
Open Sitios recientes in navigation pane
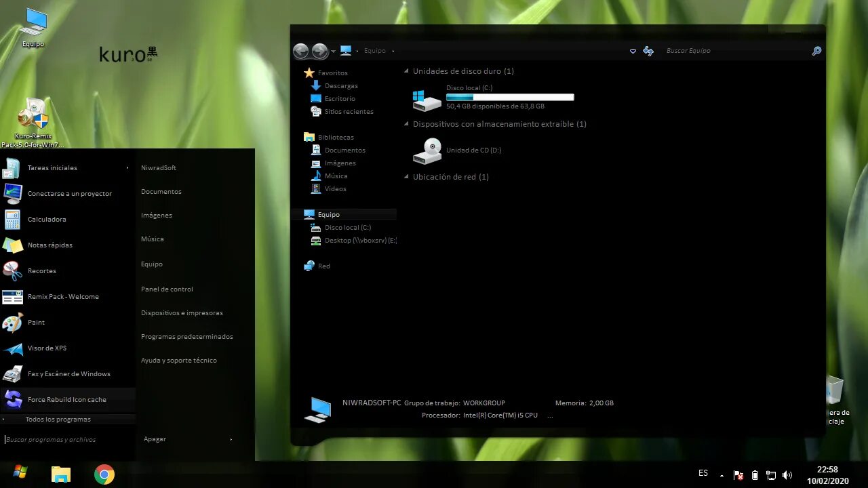349,111
